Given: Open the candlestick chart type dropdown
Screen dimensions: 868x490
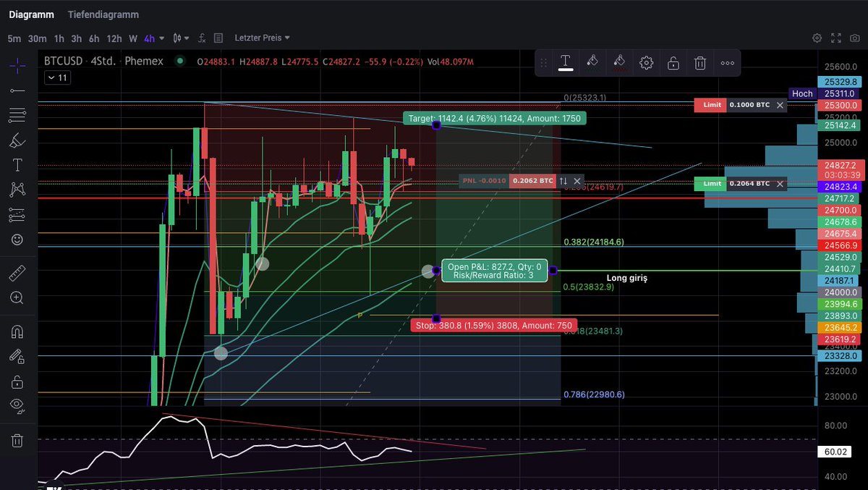Looking at the screenshot, I should (182, 38).
